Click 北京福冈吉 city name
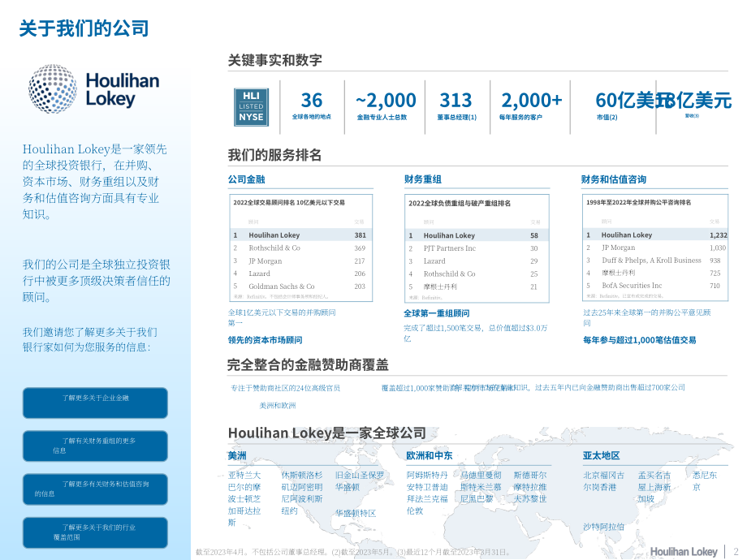This screenshot has width=747, height=560. click(x=603, y=476)
